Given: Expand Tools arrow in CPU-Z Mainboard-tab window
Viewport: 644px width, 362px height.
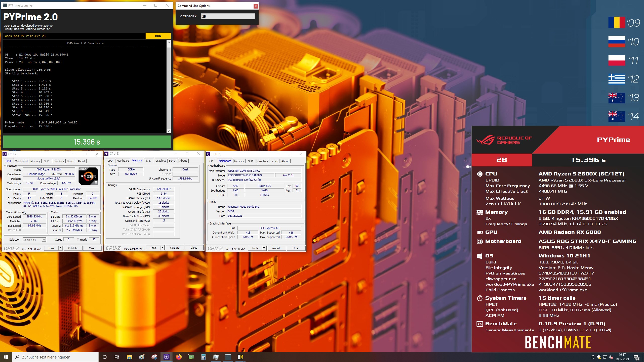Looking at the screenshot, I should (264, 248).
